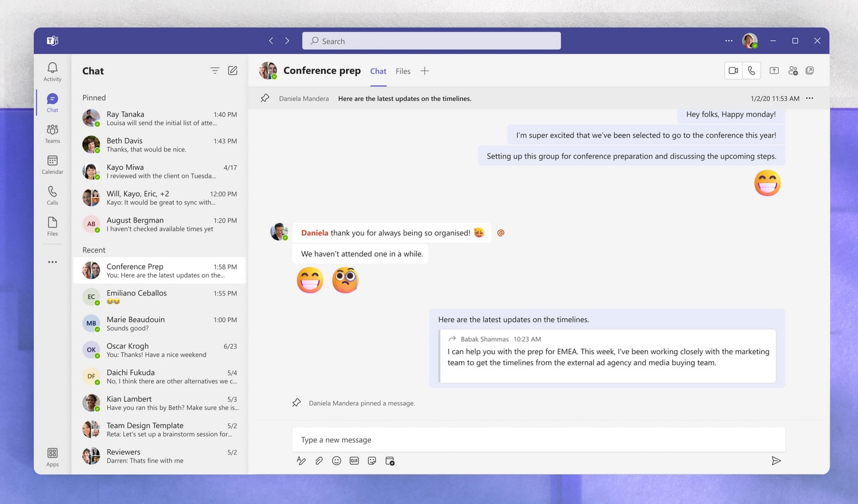Attach a file using the paperclip icon
858x504 pixels.
(x=319, y=461)
